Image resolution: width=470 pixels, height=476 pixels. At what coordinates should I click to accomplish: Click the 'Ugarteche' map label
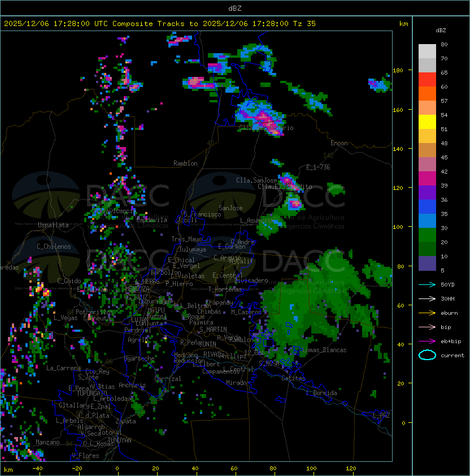(140, 358)
